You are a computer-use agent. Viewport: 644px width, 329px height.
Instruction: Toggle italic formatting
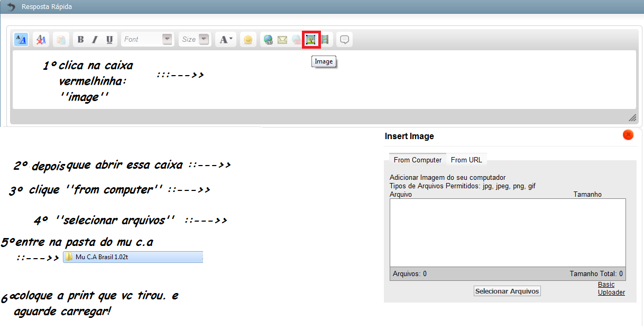(x=95, y=40)
